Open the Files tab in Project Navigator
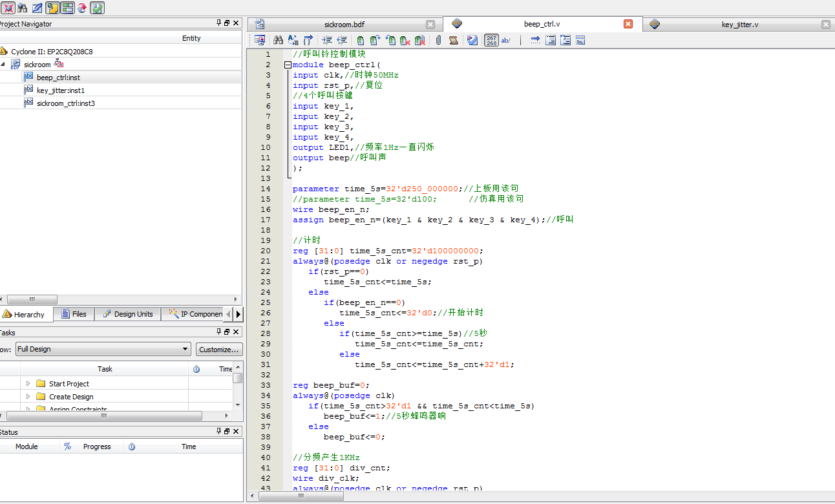 [x=73, y=314]
